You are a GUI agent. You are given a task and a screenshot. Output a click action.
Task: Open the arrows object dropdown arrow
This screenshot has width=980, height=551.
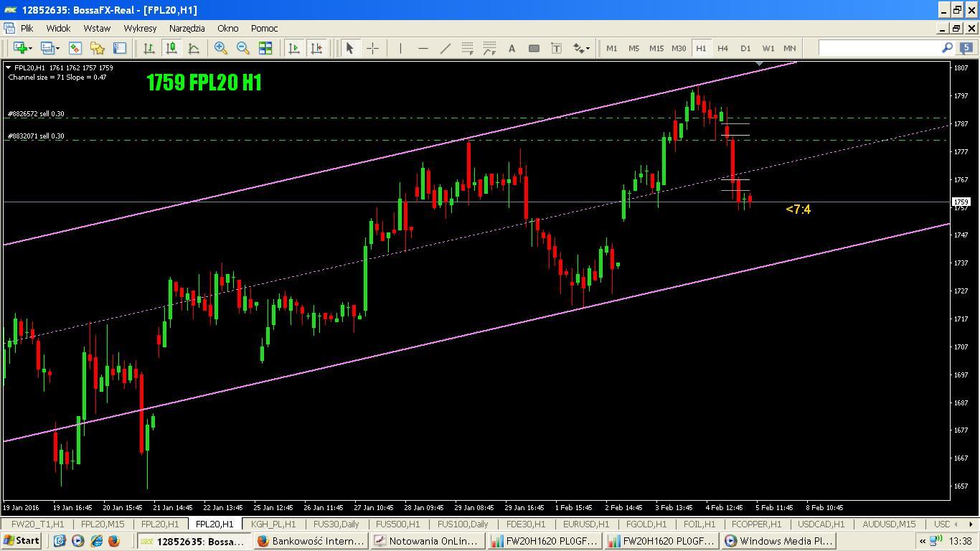(588, 48)
